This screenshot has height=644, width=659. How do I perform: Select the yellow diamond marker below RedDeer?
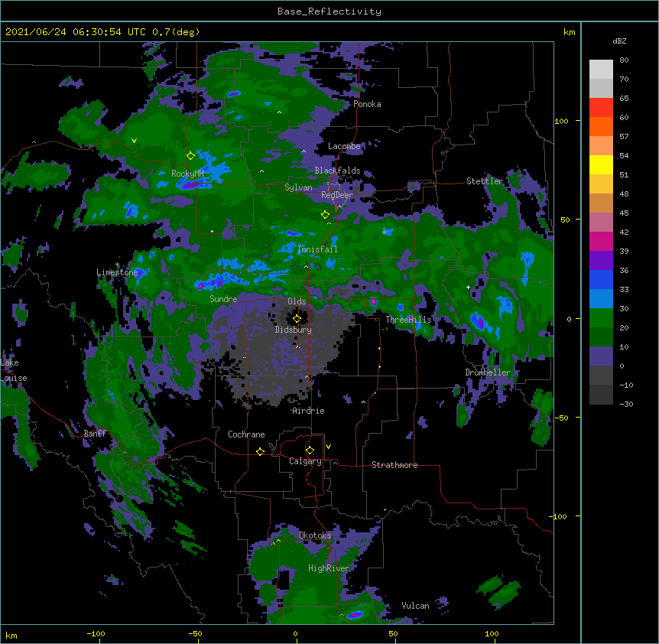[x=325, y=215]
